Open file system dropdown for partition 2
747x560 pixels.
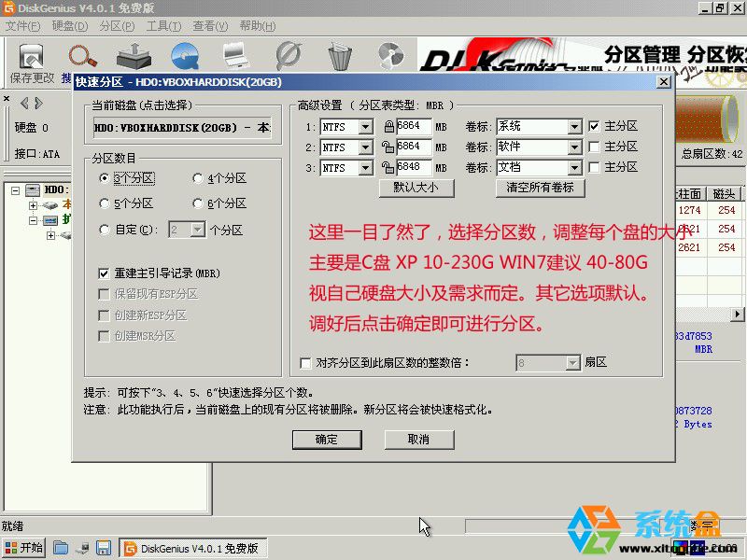pyautogui.click(x=365, y=147)
